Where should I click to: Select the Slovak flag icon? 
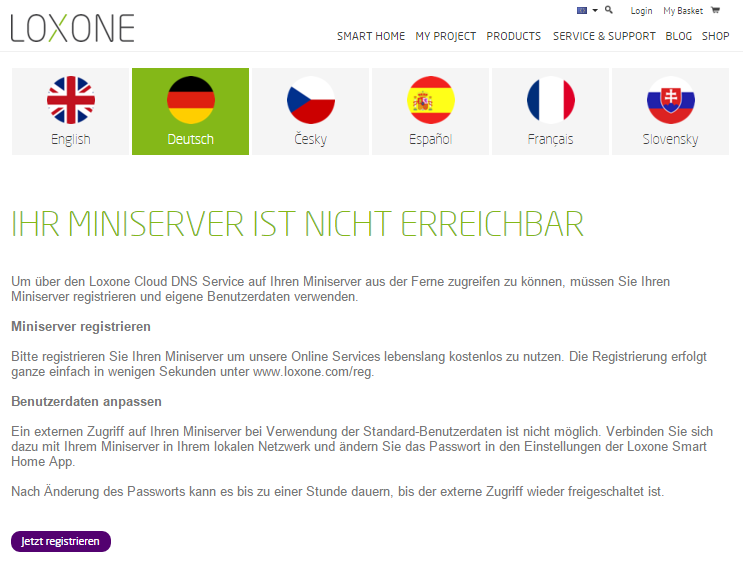671,100
